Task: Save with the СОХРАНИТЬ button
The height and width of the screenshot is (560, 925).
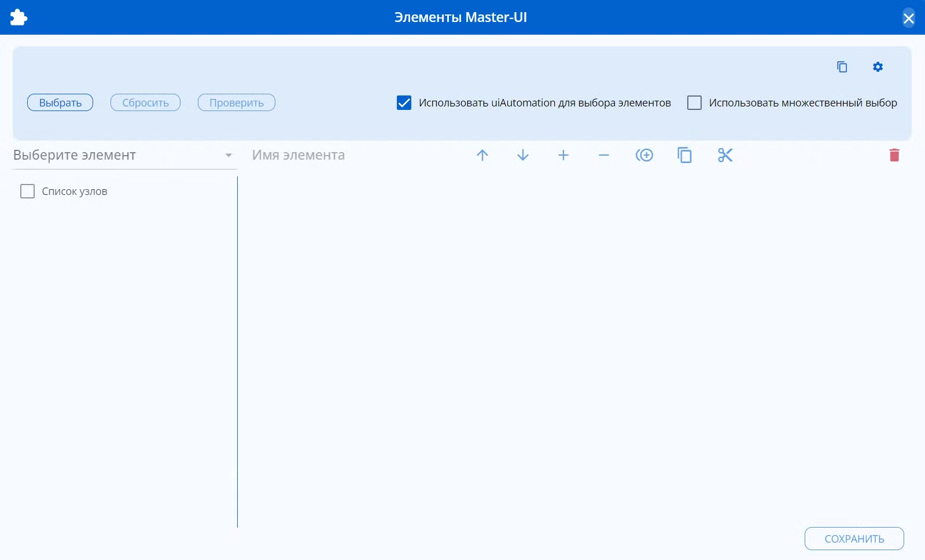Action: (x=854, y=539)
